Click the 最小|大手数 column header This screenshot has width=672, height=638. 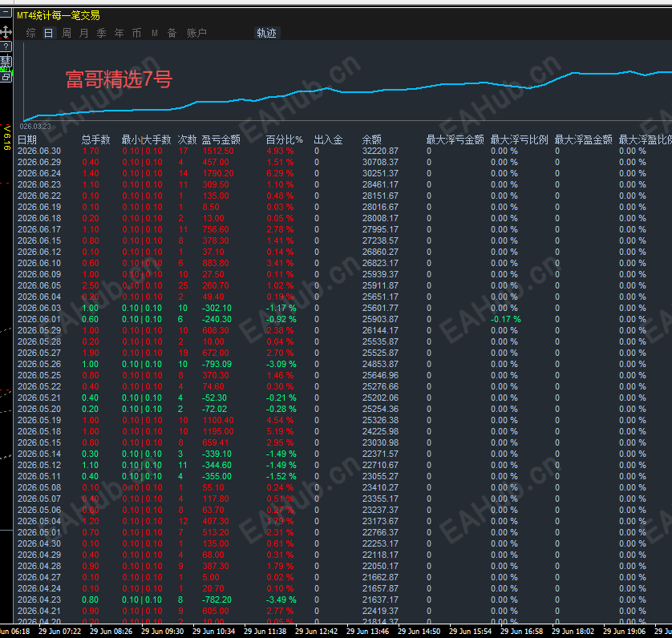[146, 139]
